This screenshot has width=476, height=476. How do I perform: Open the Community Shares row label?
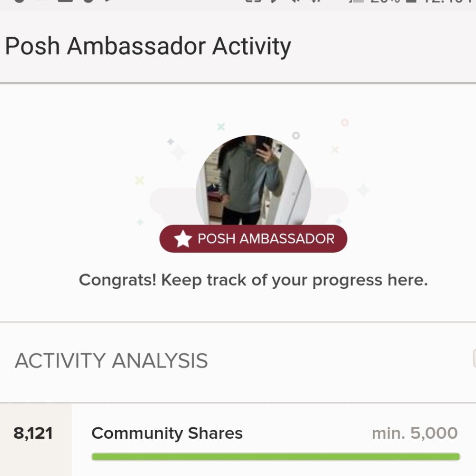pos(167,434)
